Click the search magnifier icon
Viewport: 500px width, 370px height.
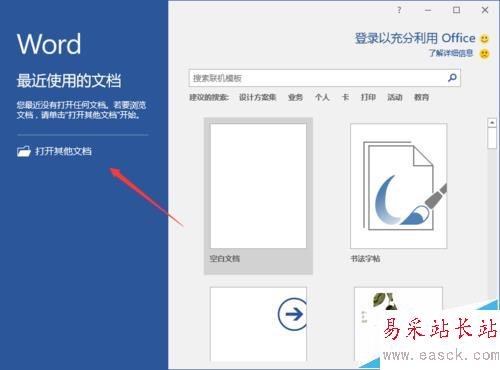pyautogui.click(x=452, y=78)
